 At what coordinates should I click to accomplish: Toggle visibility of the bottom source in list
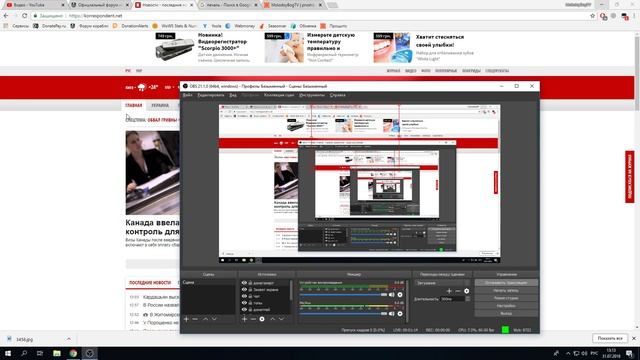[x=244, y=309]
